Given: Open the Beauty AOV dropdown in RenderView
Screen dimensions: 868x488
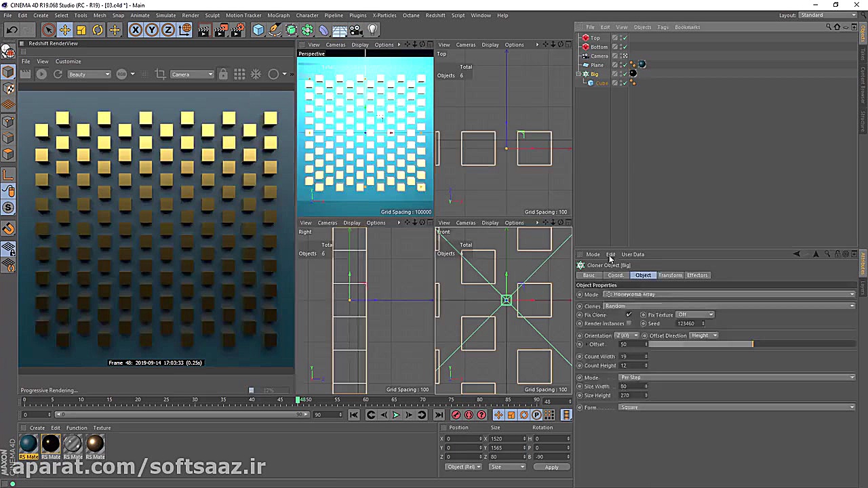Looking at the screenshot, I should point(88,74).
